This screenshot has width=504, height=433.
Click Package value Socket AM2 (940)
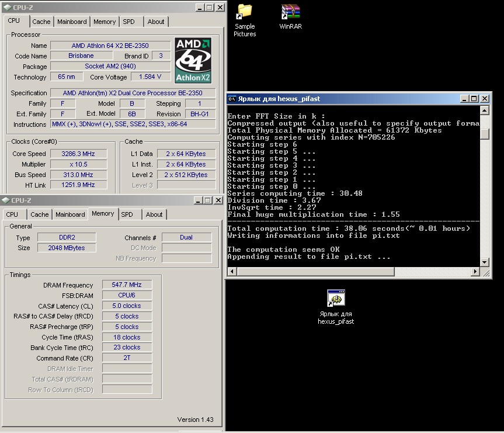[x=110, y=66]
